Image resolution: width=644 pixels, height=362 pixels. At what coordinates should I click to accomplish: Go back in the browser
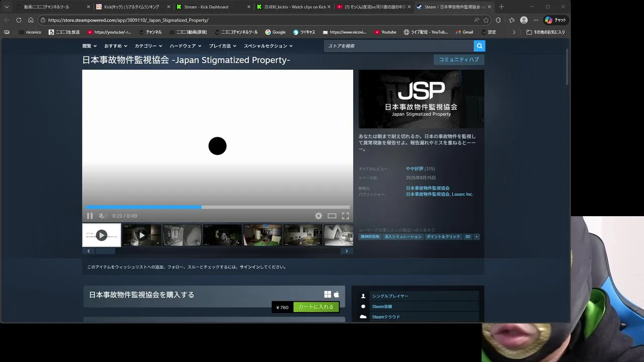click(x=7, y=20)
